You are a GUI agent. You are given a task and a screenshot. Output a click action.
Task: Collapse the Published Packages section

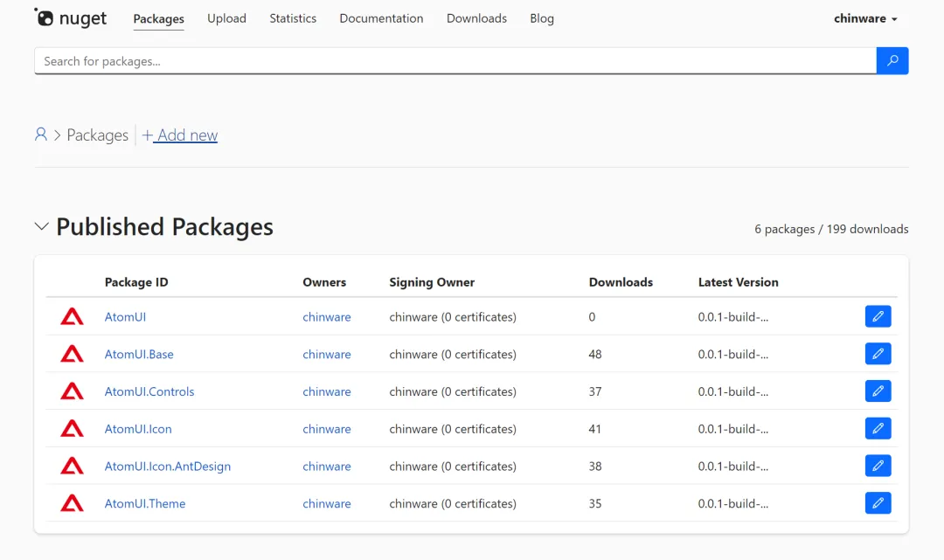coord(42,227)
